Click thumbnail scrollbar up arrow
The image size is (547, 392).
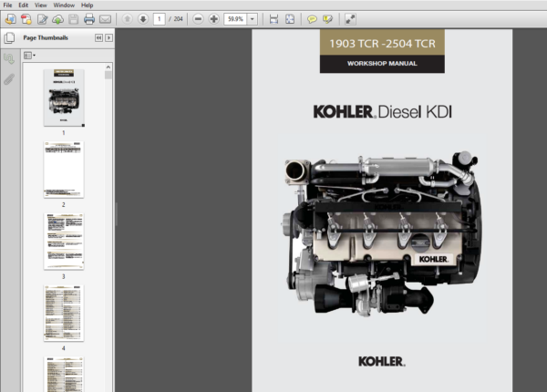pos(108,67)
